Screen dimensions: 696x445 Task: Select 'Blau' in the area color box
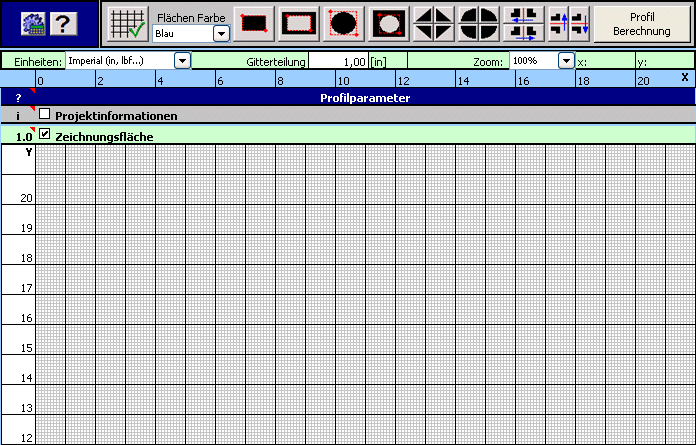tap(183, 34)
